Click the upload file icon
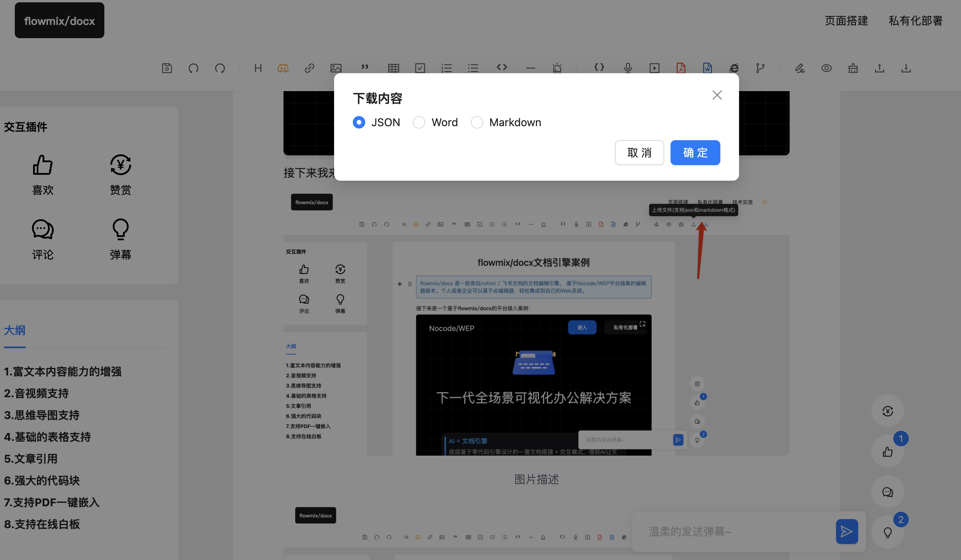Screen dimensions: 961x560 coord(880,68)
